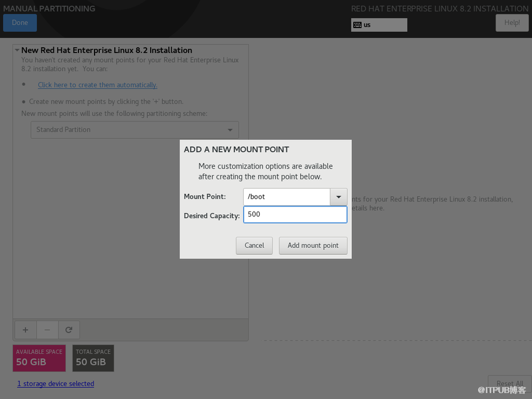The image size is (532, 399).
Task: Click the keyboard layout icon in header
Action: [357, 25]
